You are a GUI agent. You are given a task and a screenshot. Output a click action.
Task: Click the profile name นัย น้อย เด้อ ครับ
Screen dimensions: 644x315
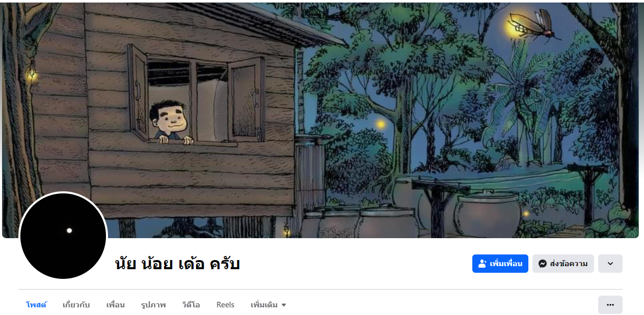(177, 264)
